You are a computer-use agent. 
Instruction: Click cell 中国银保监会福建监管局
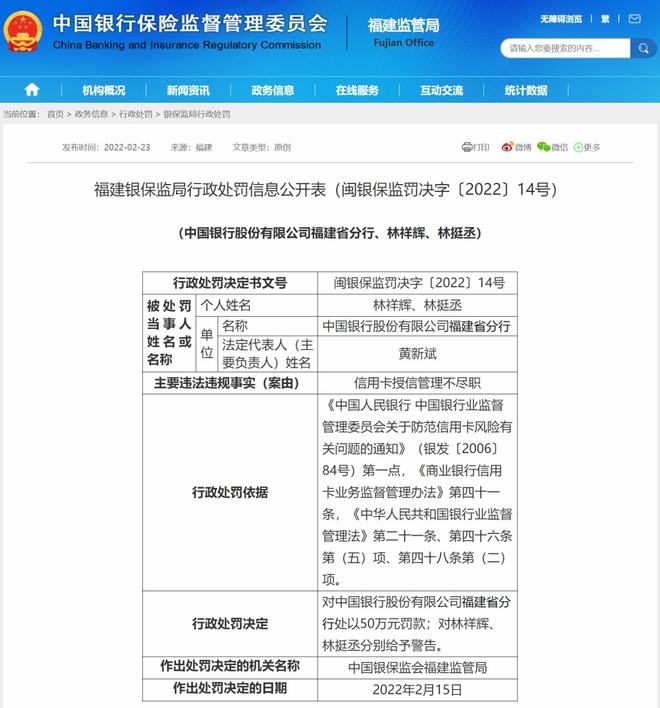(418, 667)
